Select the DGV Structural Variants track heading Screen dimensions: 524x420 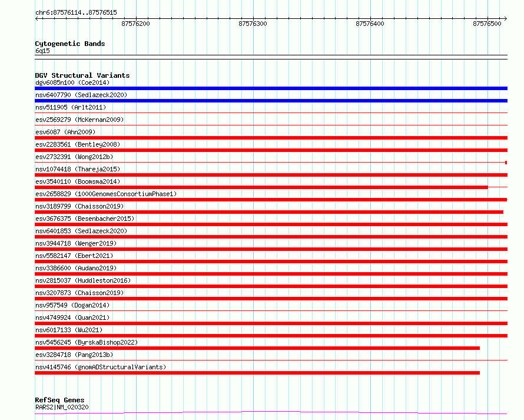[x=82, y=75]
